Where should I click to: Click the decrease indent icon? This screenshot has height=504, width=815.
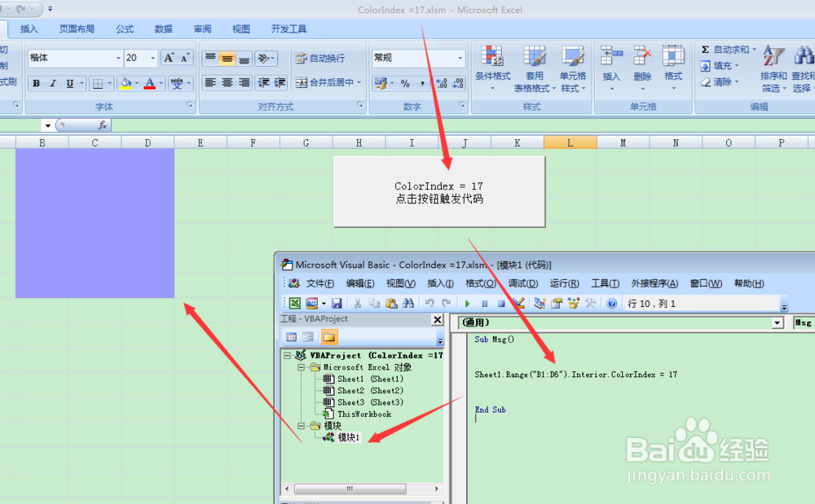pyautogui.click(x=263, y=82)
